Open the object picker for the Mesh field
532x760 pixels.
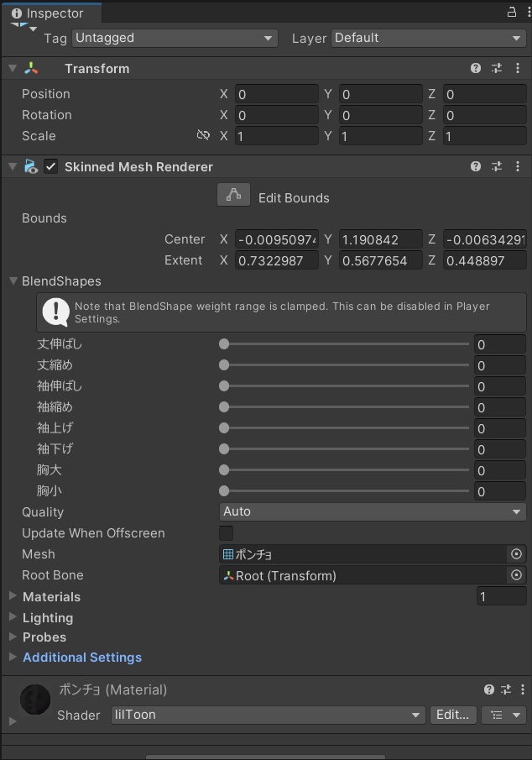pos(518,554)
